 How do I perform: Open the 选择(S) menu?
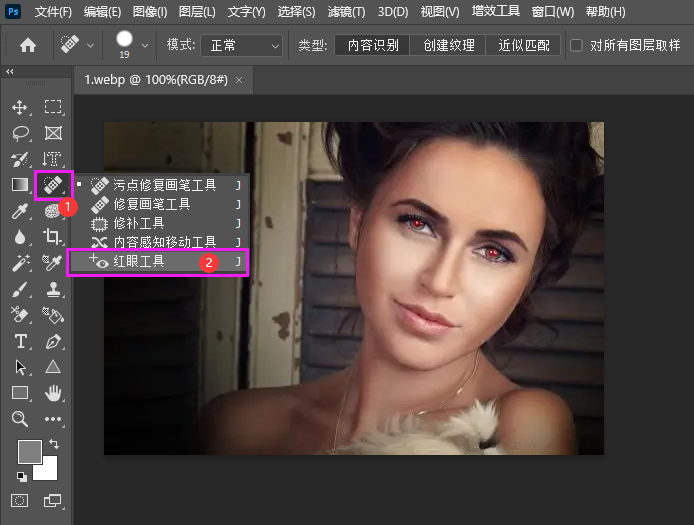[297, 12]
